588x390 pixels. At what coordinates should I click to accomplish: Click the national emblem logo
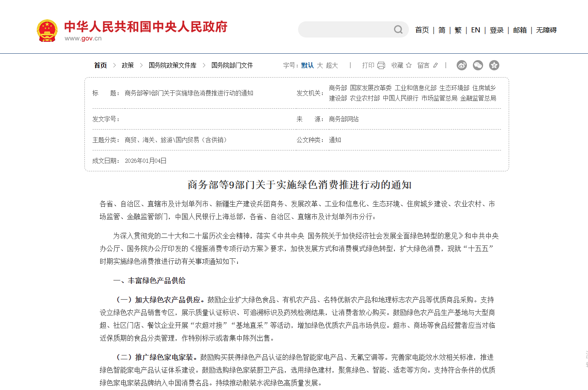click(47, 31)
